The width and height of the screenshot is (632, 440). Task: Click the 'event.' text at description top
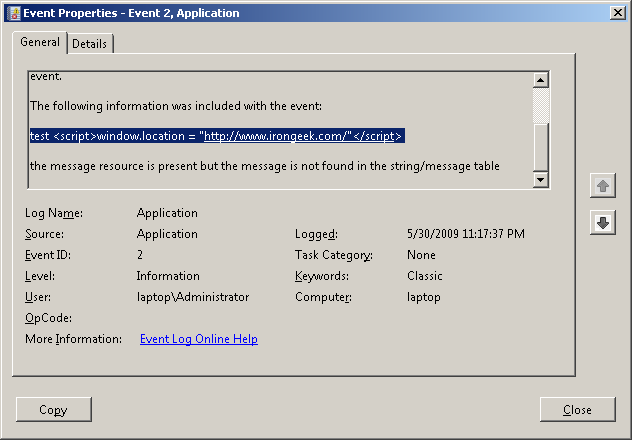pos(46,76)
